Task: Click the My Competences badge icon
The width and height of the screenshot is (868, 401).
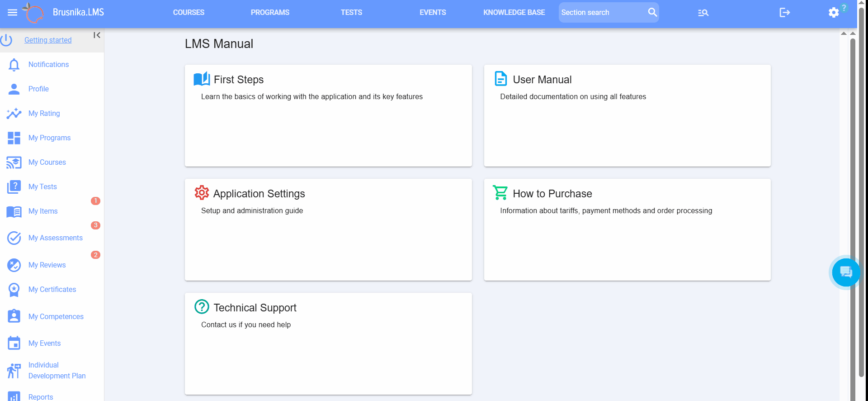Action: click(x=14, y=316)
